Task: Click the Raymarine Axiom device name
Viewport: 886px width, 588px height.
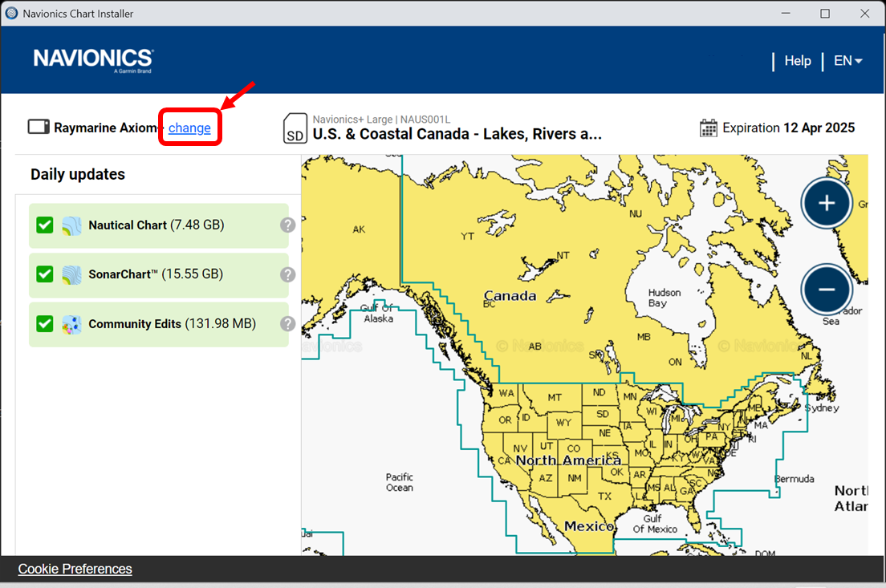Action: point(105,128)
